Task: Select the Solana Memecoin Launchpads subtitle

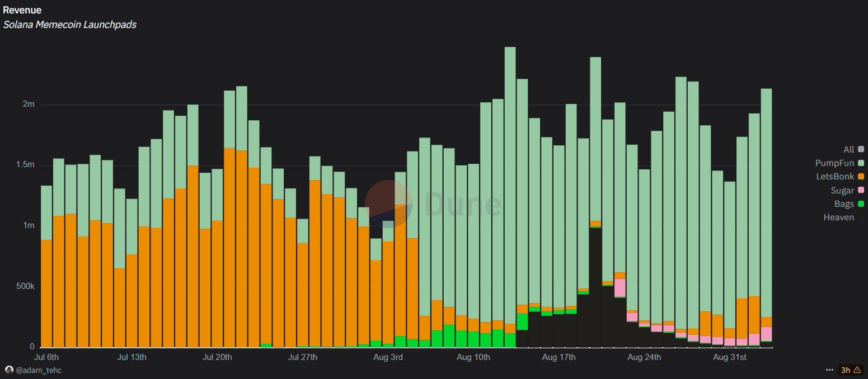Action: coord(69,25)
